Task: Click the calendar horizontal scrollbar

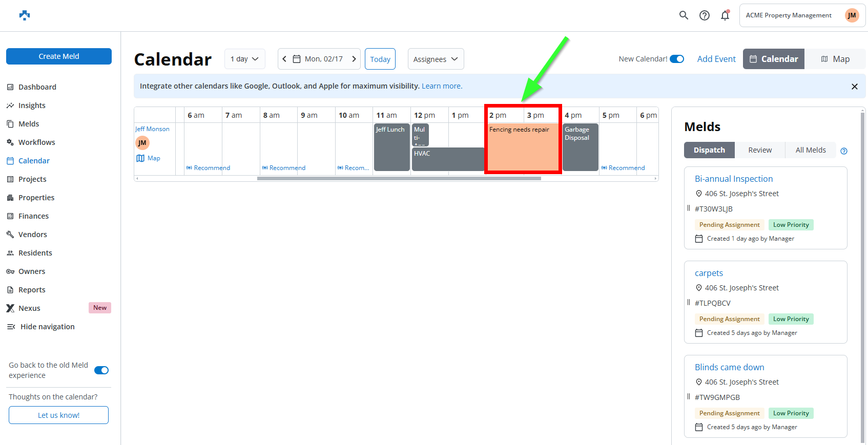Action: (399, 179)
